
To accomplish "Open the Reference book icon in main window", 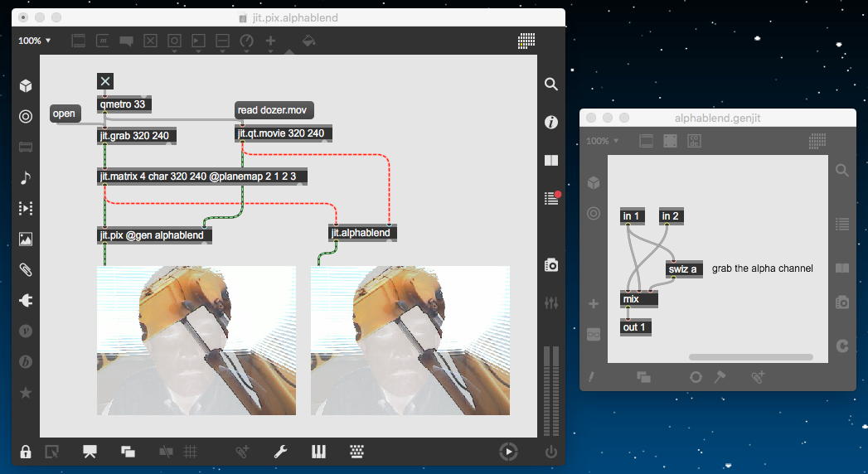I will pyautogui.click(x=550, y=161).
